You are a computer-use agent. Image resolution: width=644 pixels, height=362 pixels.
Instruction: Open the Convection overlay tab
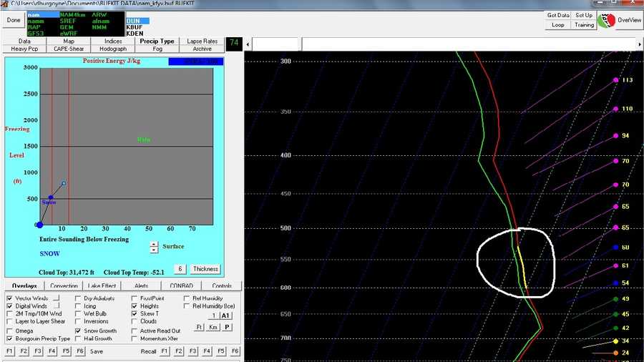64,285
